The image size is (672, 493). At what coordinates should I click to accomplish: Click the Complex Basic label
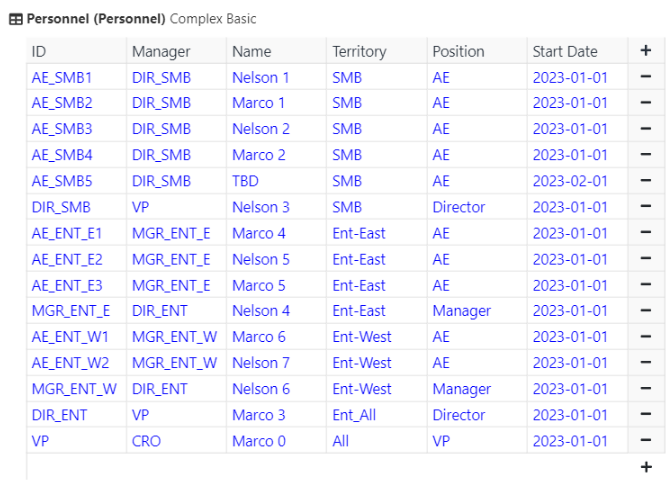pos(213,19)
